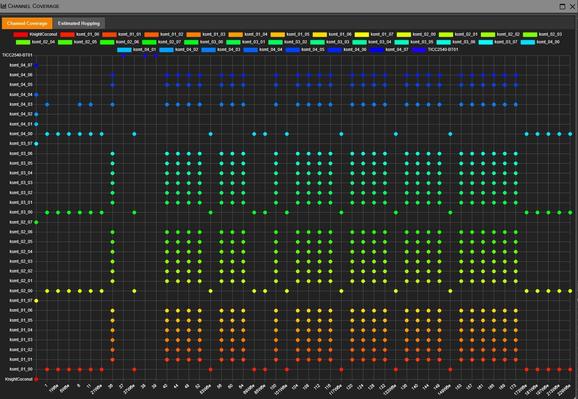Select the ksmt_02_06 y-axis label
The width and height of the screenshot is (578, 399).
[21, 232]
